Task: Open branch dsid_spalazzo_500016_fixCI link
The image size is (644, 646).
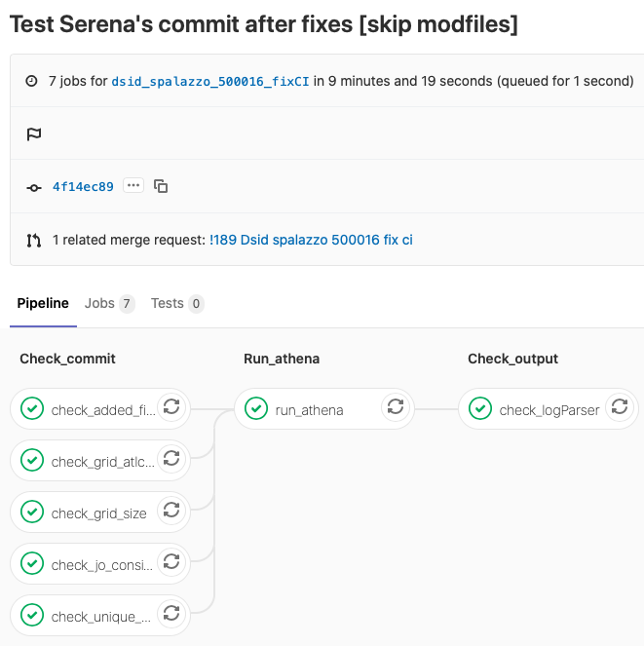Action: [x=210, y=82]
